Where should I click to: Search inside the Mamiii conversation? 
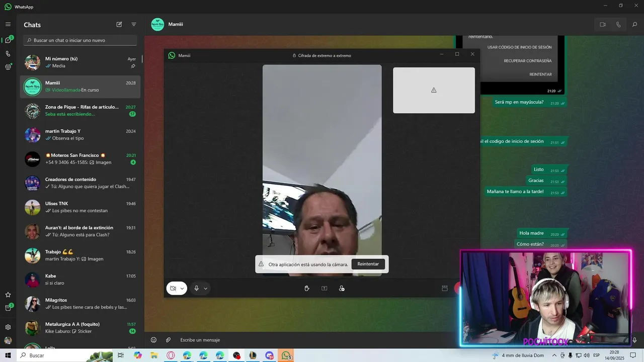pos(634,25)
